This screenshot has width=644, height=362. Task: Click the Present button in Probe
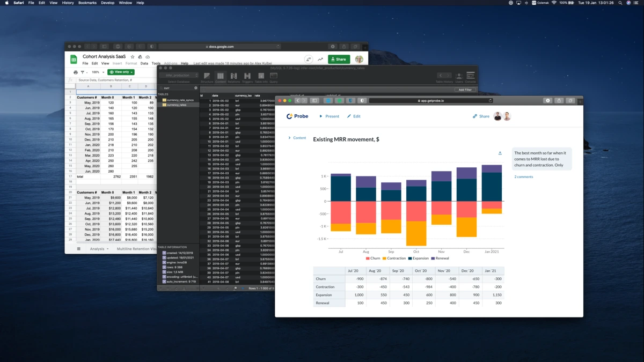coord(330,116)
